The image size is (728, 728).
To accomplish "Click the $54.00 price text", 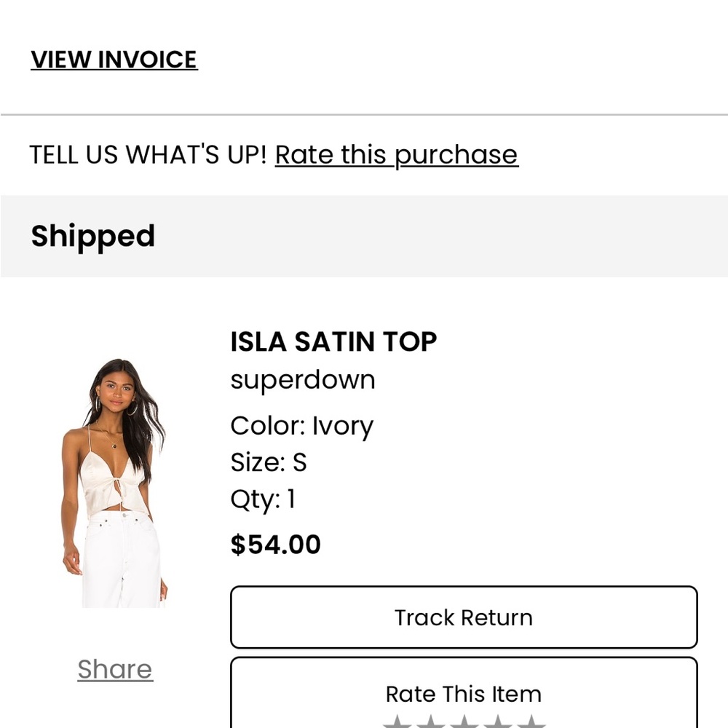I will 275,544.
